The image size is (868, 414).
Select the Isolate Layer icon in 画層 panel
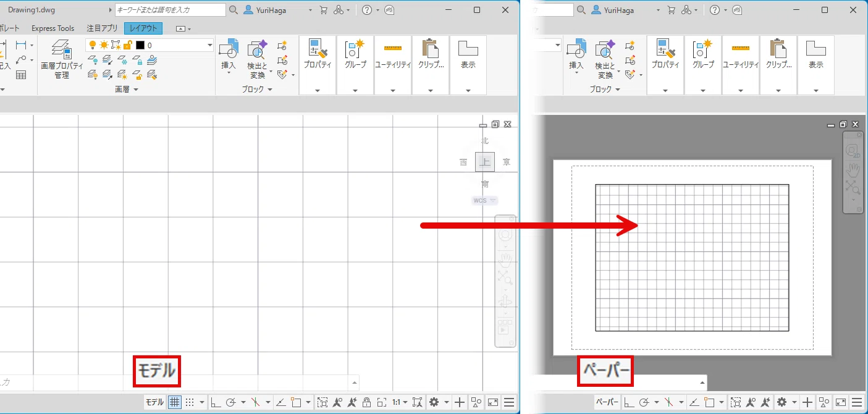point(107,61)
